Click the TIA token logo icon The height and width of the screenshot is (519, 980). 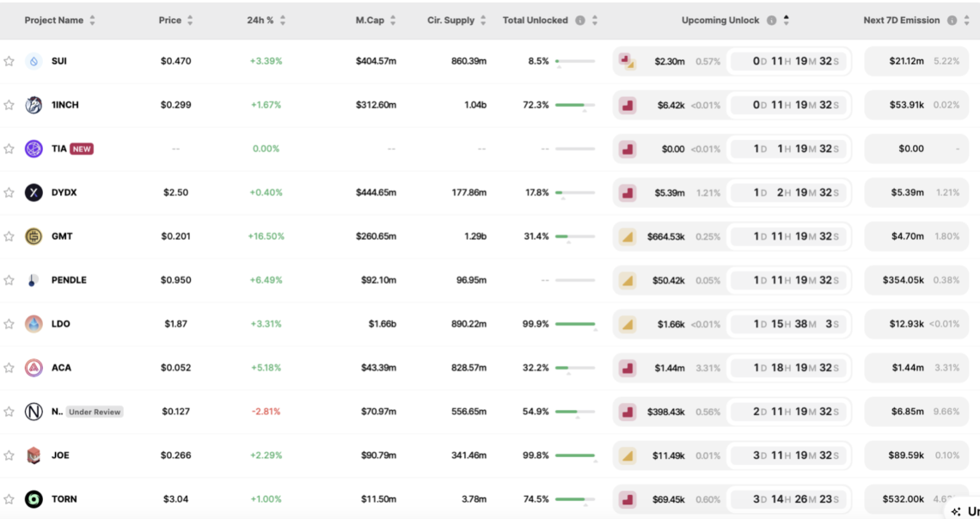click(x=34, y=149)
